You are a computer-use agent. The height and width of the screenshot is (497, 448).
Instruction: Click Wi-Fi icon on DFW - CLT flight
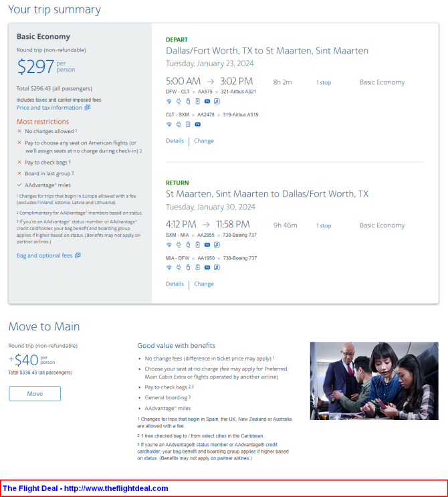coord(169,102)
